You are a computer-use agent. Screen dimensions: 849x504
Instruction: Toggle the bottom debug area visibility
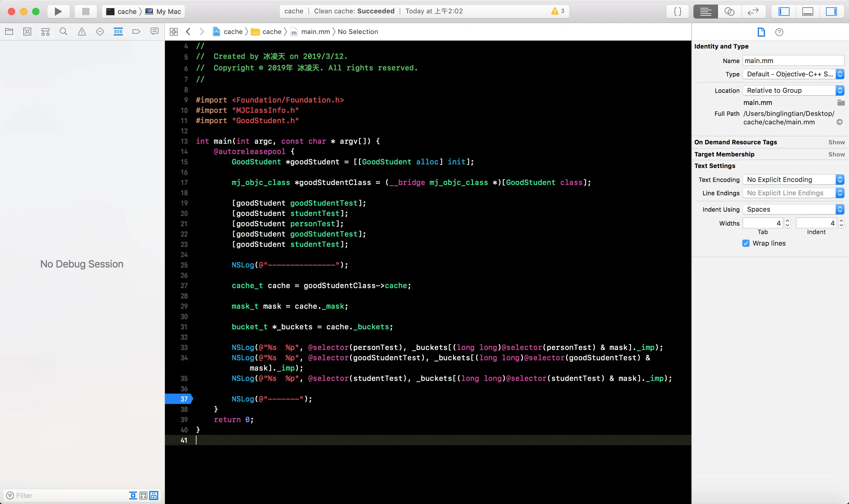pos(807,11)
